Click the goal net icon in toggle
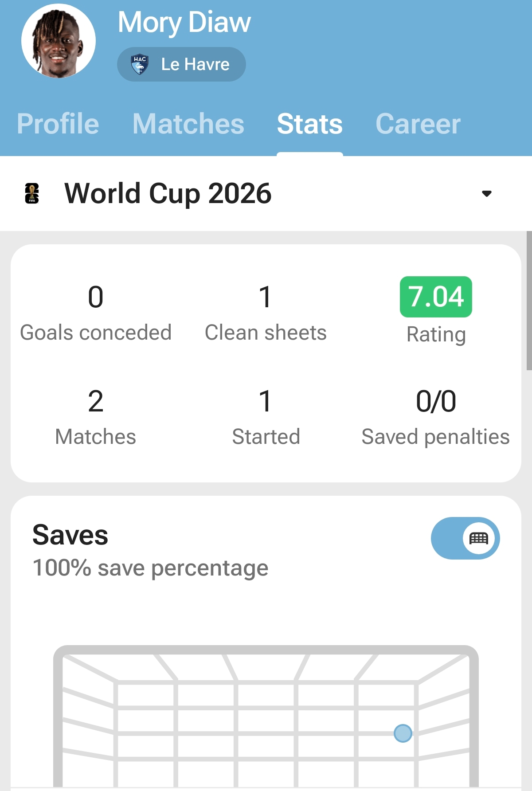 [x=479, y=538]
